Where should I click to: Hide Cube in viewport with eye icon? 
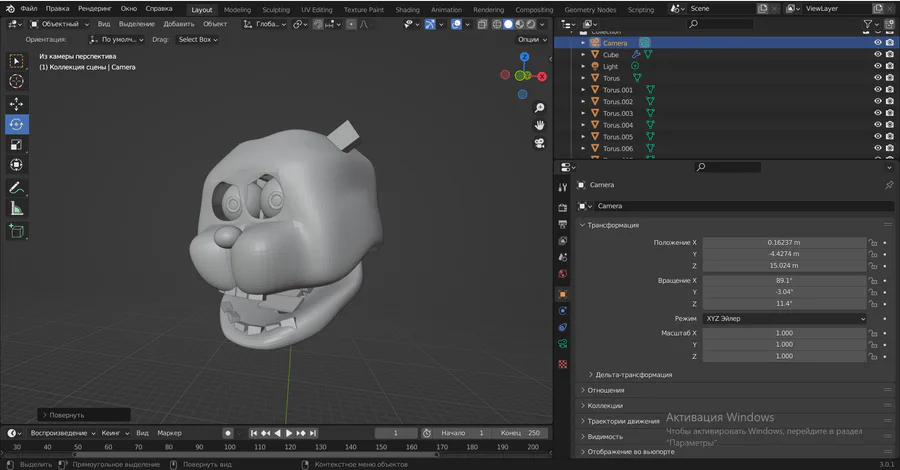click(x=878, y=55)
